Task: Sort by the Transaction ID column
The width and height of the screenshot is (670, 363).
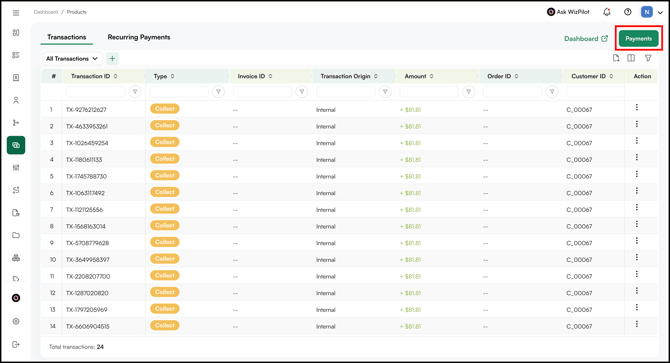Action: (116, 76)
